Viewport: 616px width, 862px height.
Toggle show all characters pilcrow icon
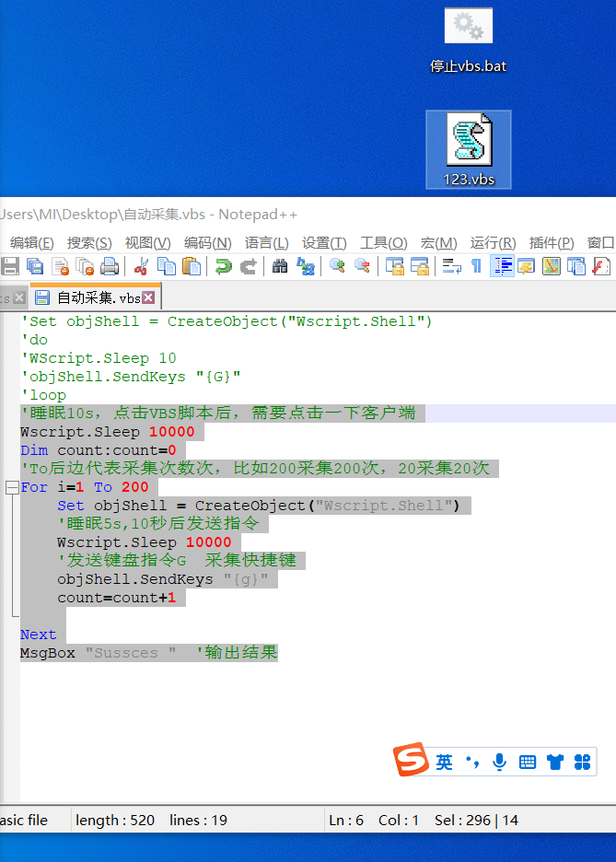[x=476, y=267]
